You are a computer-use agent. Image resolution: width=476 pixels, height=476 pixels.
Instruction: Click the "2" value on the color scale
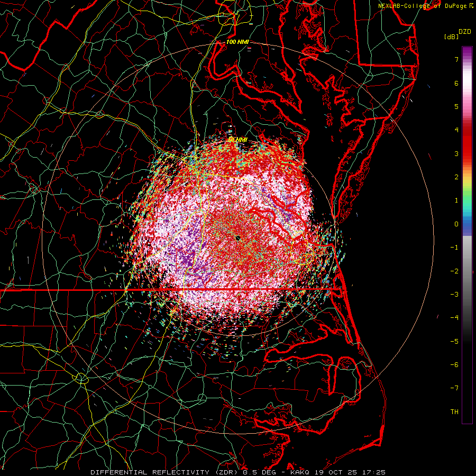pyautogui.click(x=456, y=177)
